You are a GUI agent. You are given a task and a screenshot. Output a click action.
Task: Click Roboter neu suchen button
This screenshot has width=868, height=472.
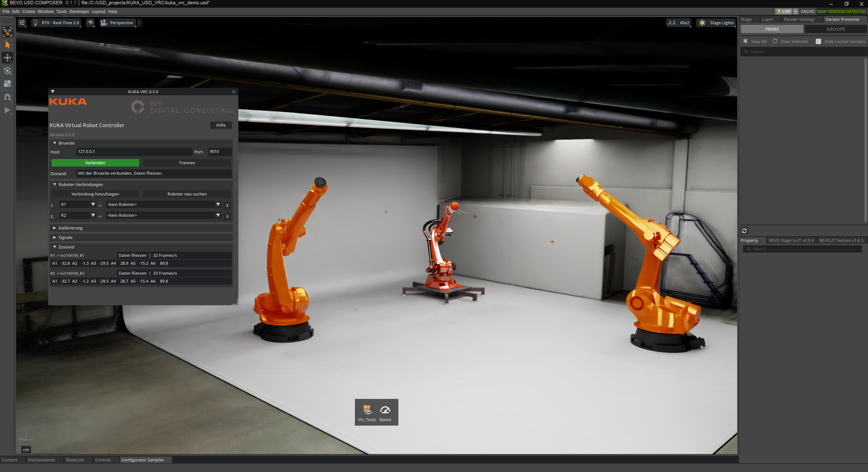[x=187, y=194]
